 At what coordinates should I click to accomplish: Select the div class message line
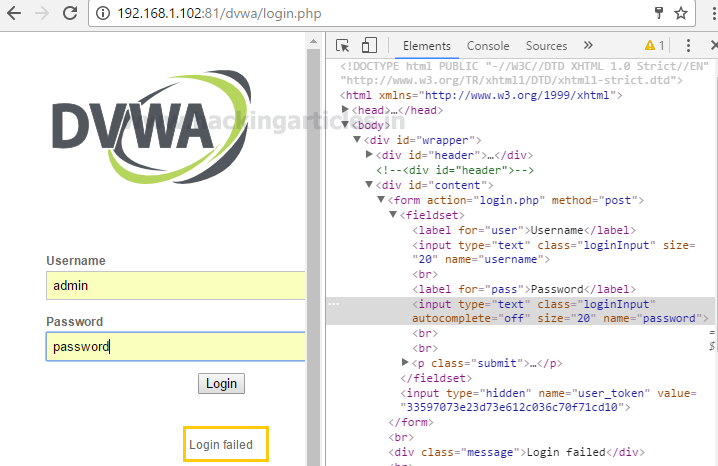point(517,452)
